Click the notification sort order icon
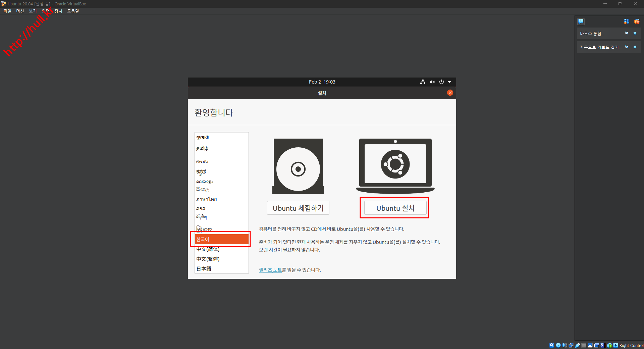The image size is (644, 349). point(626,21)
